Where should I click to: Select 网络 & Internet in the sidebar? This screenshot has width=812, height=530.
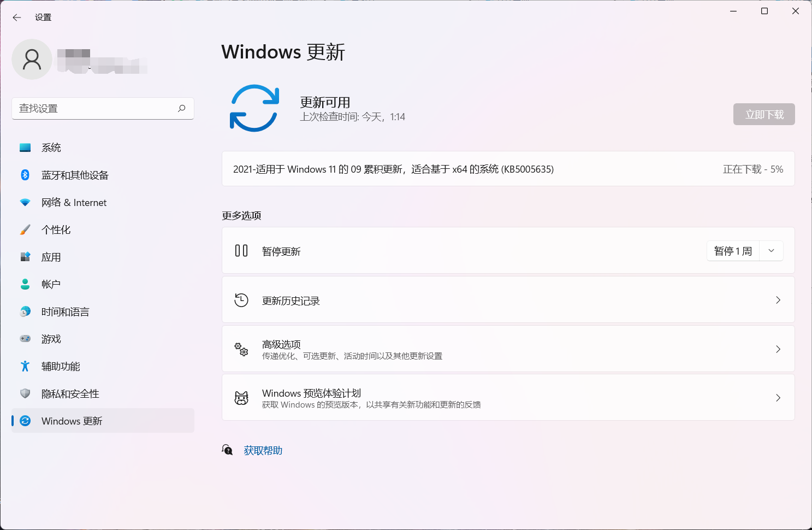103,202
